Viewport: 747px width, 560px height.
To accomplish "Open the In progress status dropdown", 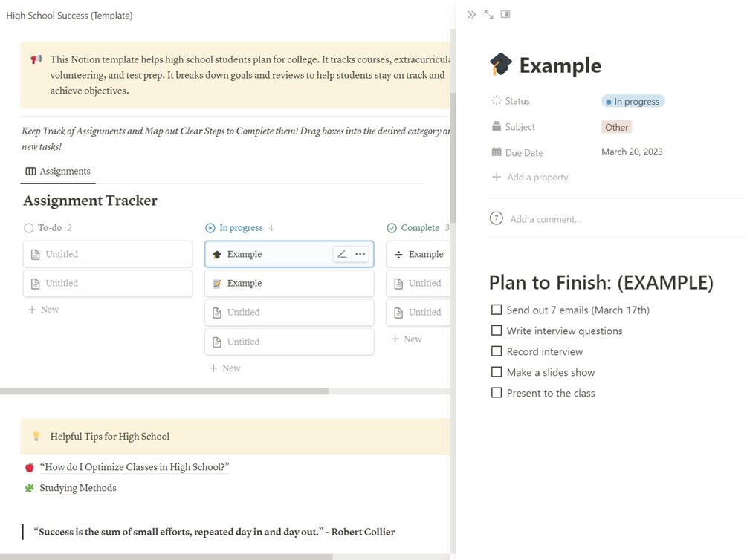I will [x=633, y=101].
